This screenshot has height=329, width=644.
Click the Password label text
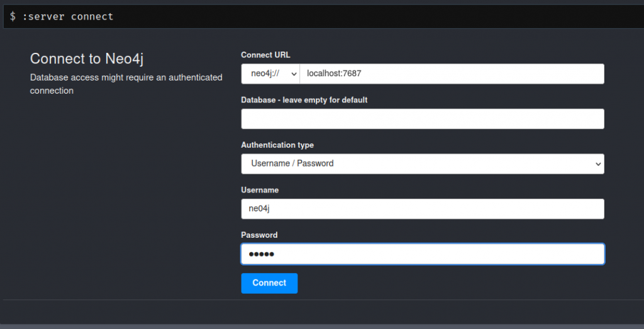259,235
